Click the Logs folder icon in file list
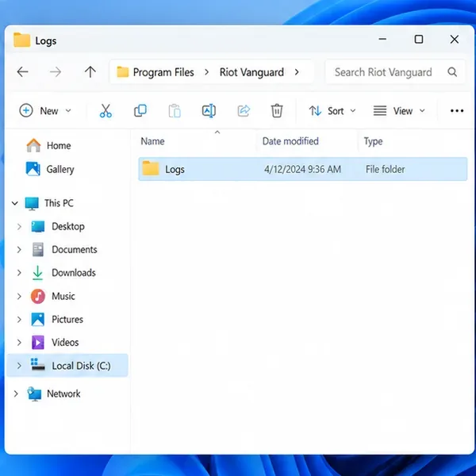 pyautogui.click(x=151, y=168)
